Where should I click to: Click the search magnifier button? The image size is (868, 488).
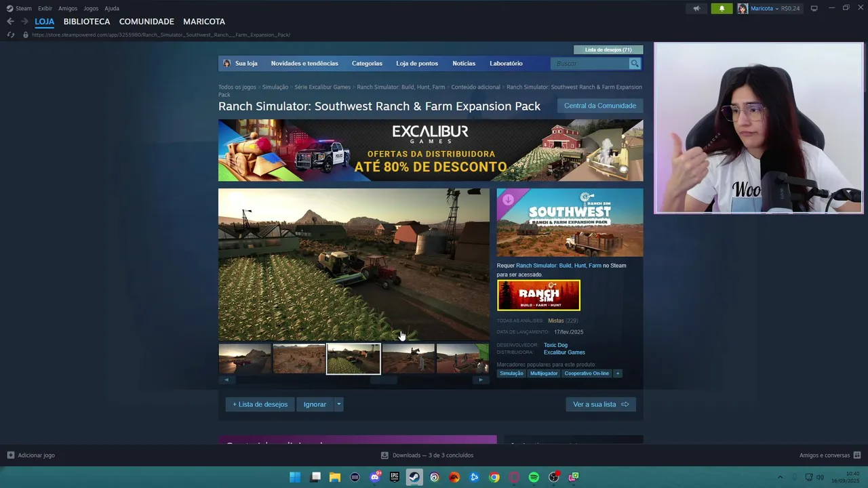635,63
